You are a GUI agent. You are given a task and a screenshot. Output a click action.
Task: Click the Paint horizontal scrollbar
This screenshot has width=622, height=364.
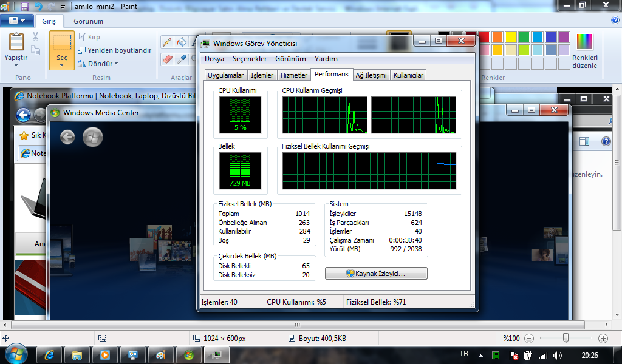[298, 325]
